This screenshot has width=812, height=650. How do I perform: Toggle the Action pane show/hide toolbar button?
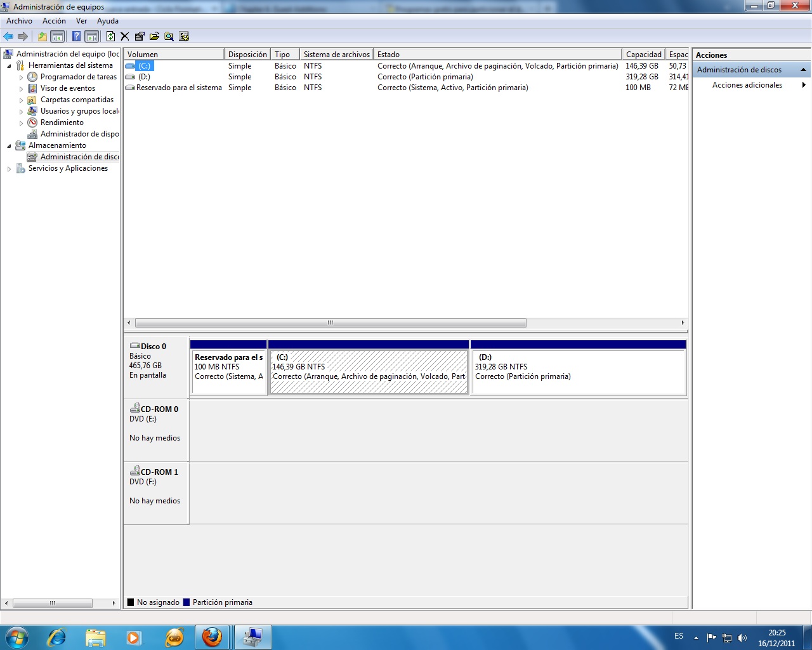91,37
